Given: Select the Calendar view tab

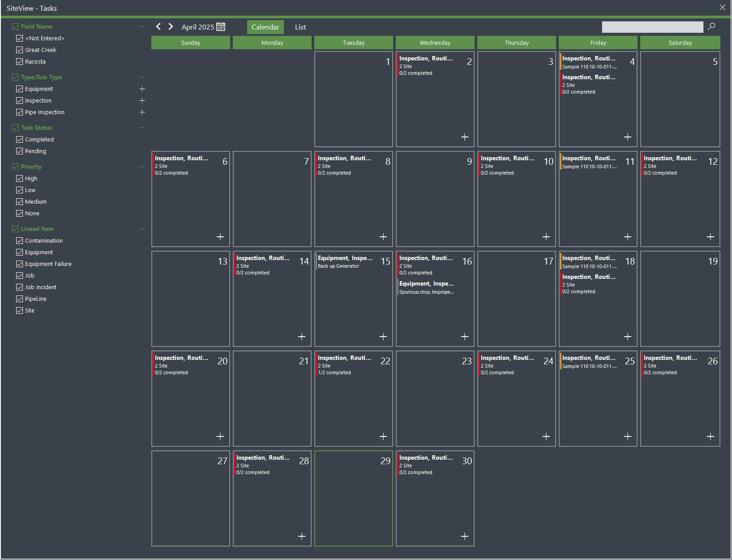Looking at the screenshot, I should [x=265, y=27].
